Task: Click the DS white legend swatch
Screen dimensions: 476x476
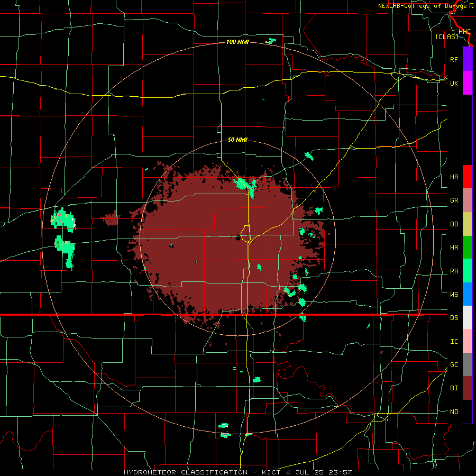Action: pyautogui.click(x=467, y=317)
